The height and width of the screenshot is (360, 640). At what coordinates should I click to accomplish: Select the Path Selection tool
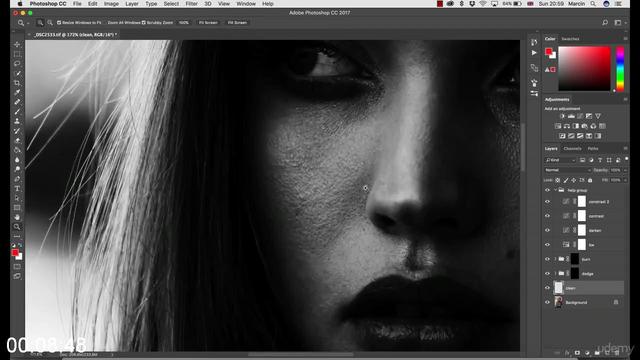click(x=17, y=198)
